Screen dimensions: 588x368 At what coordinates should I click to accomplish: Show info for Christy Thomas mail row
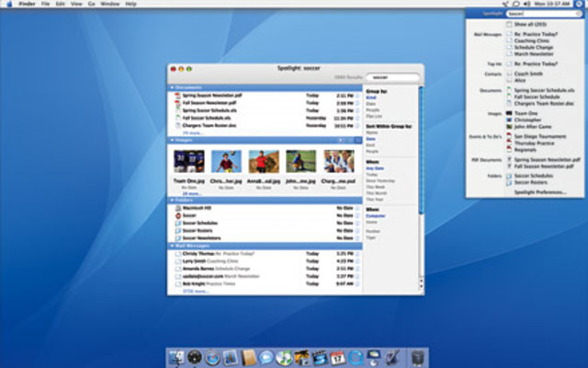357,254
